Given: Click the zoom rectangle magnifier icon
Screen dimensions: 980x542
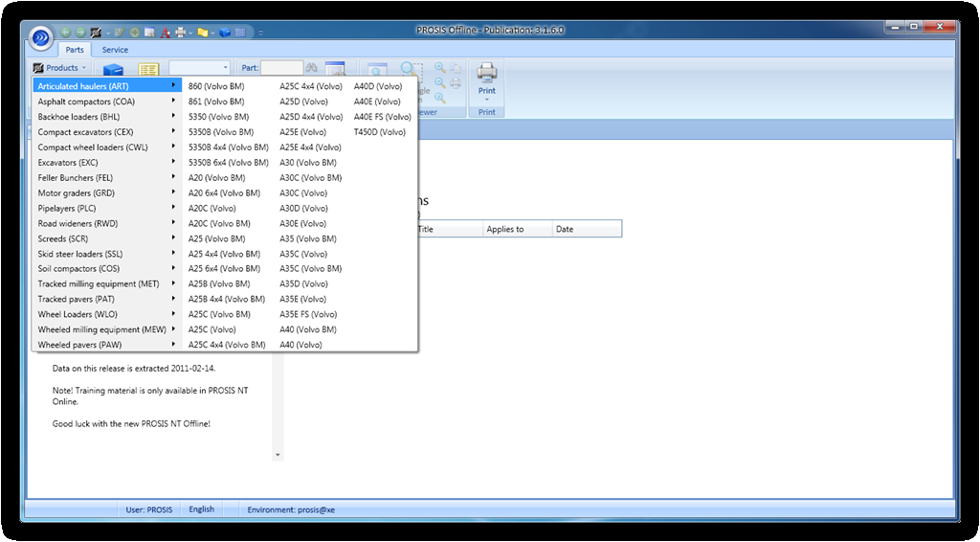Looking at the screenshot, I should (x=412, y=72).
